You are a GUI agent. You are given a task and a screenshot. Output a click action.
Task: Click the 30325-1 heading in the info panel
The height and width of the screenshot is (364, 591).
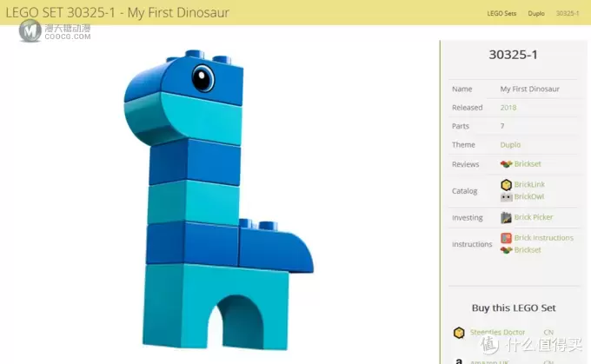pyautogui.click(x=513, y=55)
